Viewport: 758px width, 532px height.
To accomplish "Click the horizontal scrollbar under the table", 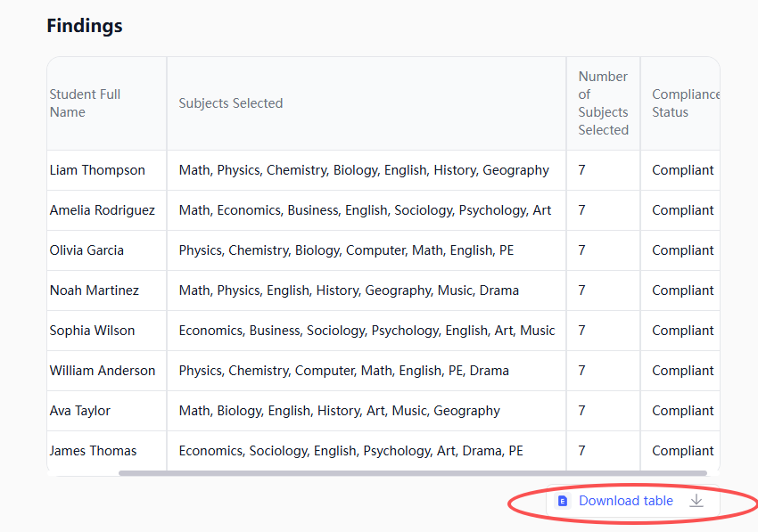I will tap(412, 473).
